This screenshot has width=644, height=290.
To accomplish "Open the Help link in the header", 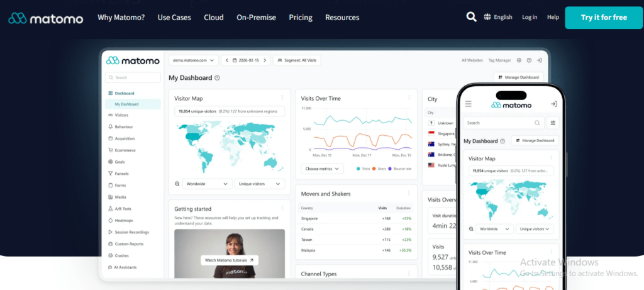I will 553,17.
